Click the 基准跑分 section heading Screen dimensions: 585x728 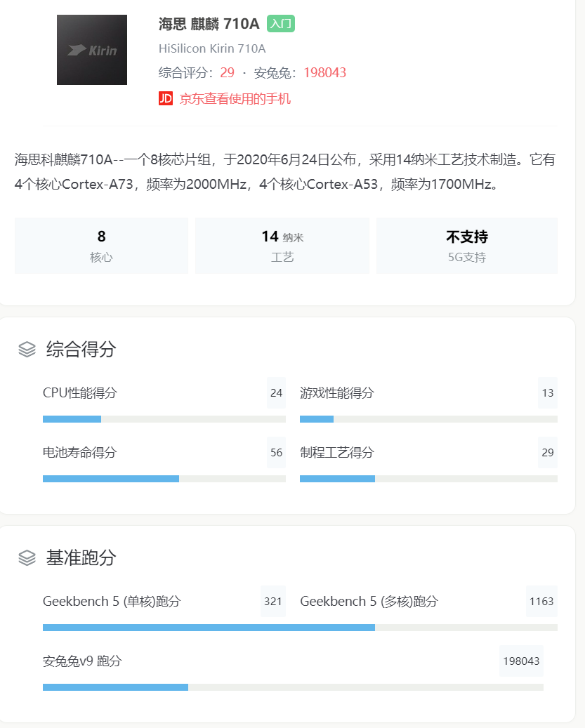(x=81, y=557)
